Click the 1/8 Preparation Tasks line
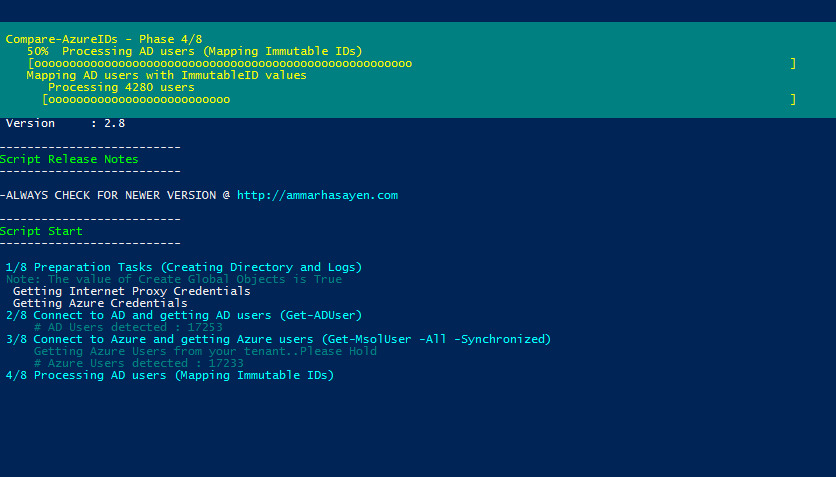 184,267
